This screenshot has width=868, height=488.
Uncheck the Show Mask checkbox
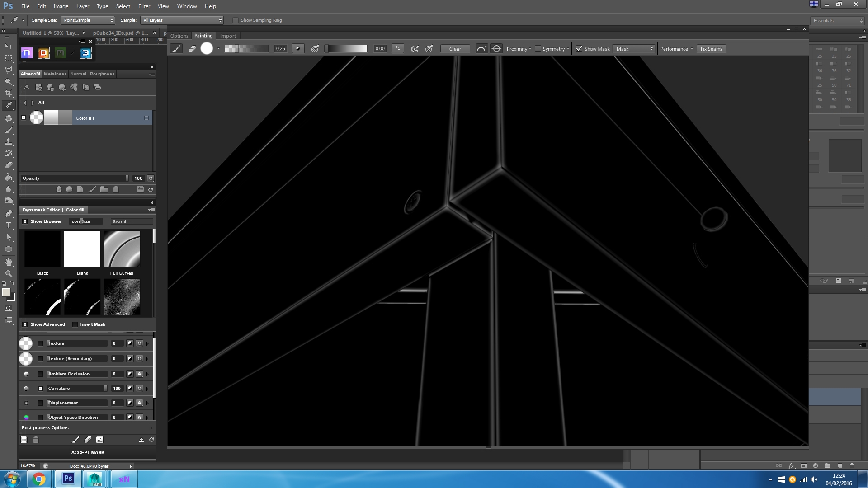(579, 48)
